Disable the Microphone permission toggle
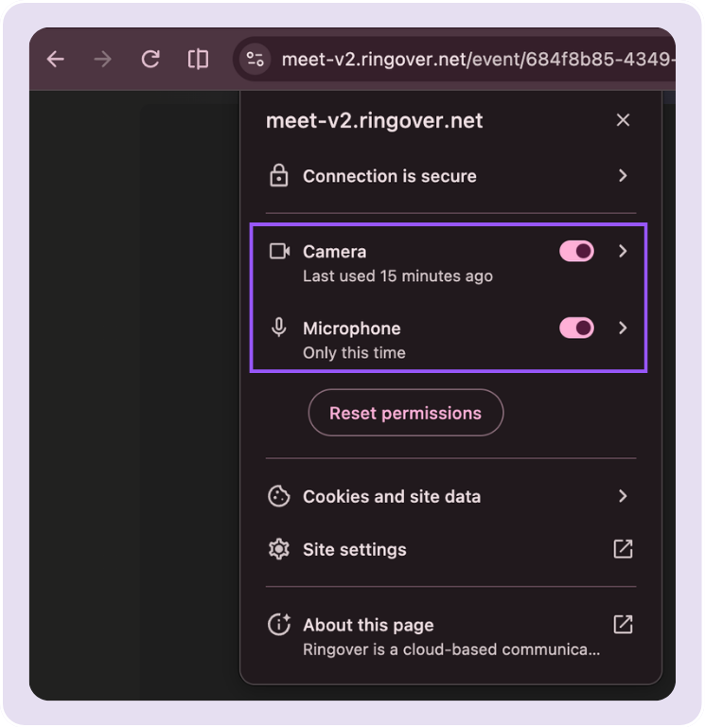Image resolution: width=705 pixels, height=728 pixels. pos(576,328)
